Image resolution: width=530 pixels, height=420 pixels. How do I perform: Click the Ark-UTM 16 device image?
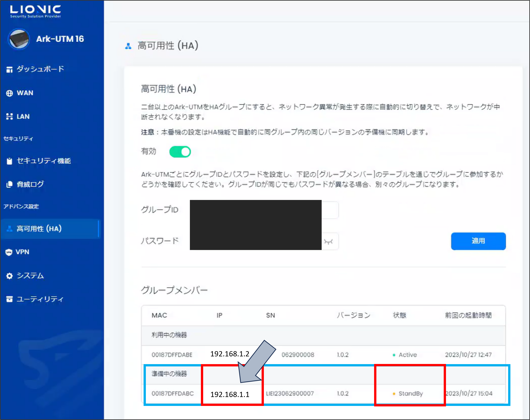point(19,39)
